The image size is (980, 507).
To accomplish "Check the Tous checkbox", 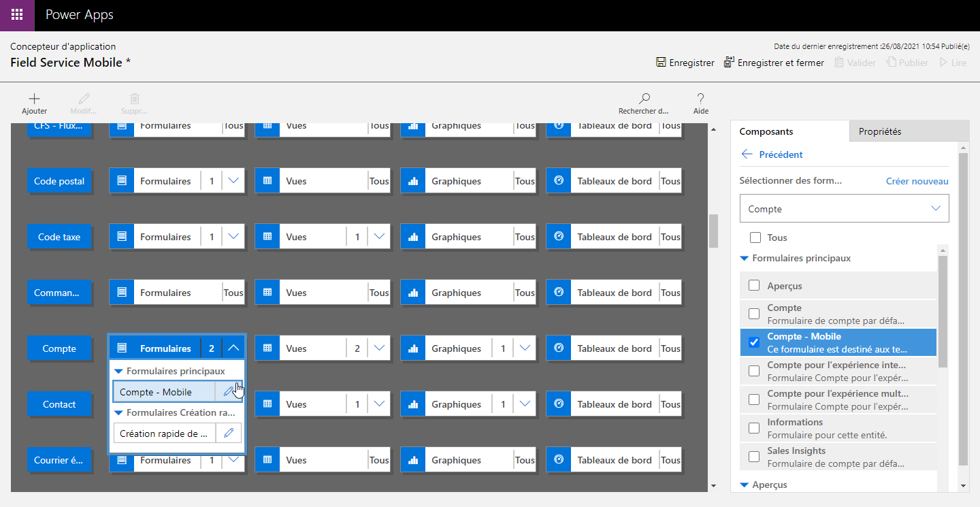I will (755, 238).
